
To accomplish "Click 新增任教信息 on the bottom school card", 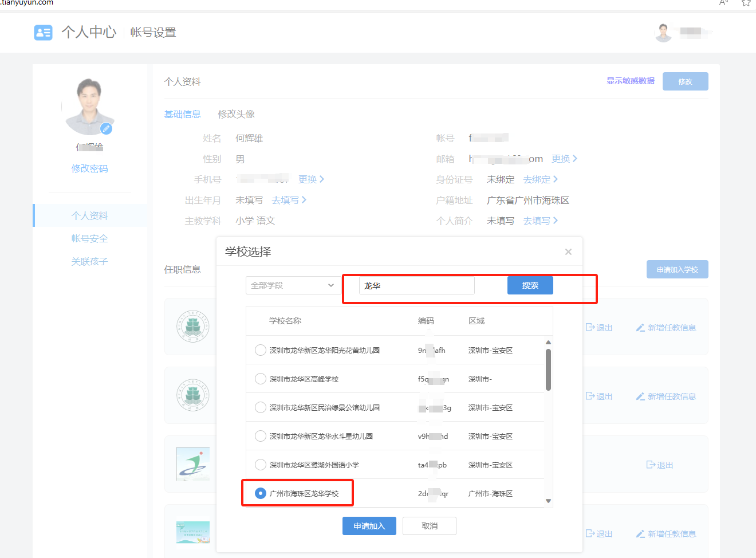I will (666, 534).
